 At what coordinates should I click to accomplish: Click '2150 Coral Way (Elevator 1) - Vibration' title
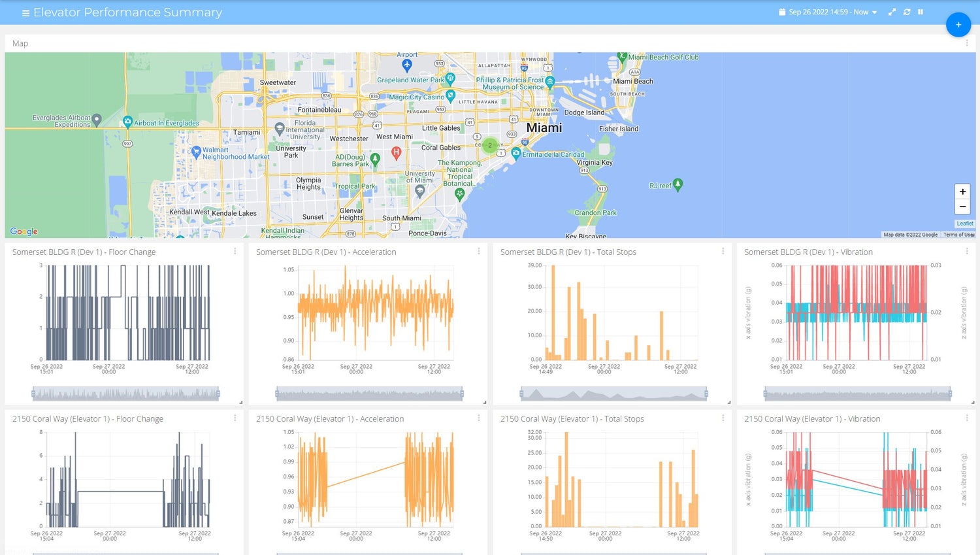(812, 418)
